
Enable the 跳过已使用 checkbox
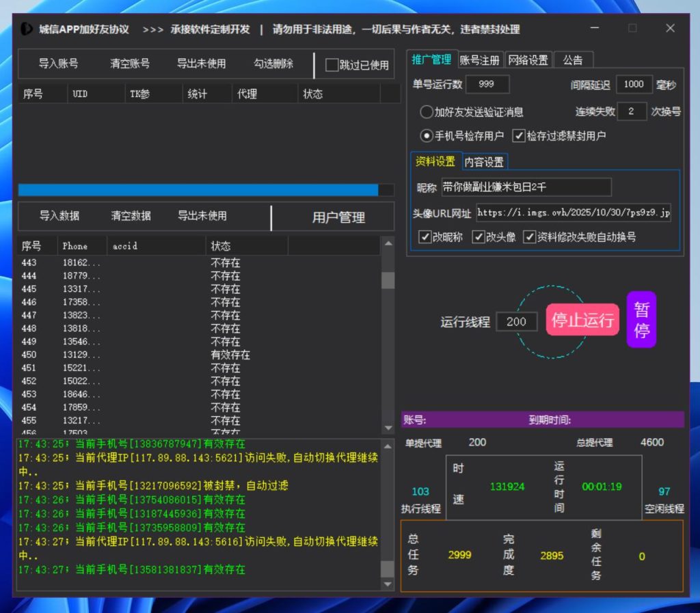[332, 65]
